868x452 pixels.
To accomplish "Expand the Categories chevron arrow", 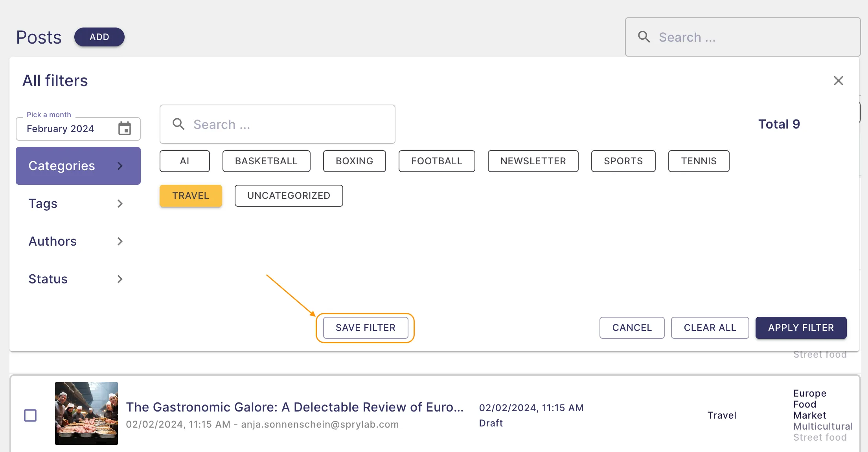I will click(120, 166).
